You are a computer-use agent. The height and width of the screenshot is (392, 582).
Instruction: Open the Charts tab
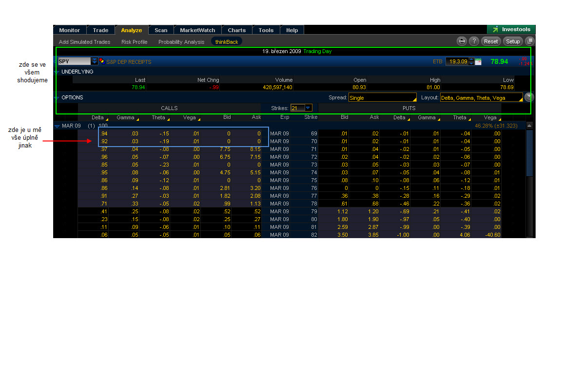pos(237,30)
